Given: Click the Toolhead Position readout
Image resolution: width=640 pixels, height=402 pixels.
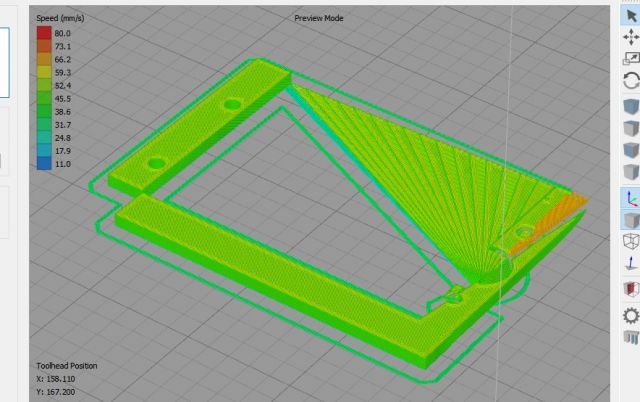Looking at the screenshot, I should pos(66,366).
